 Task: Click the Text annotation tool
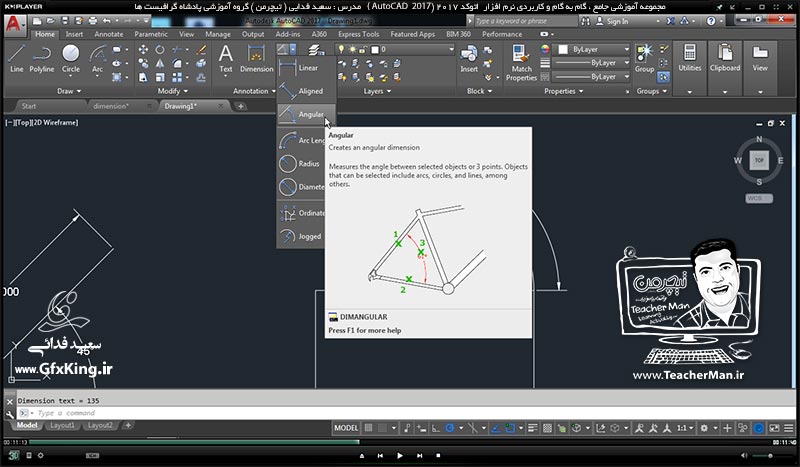coord(226,59)
